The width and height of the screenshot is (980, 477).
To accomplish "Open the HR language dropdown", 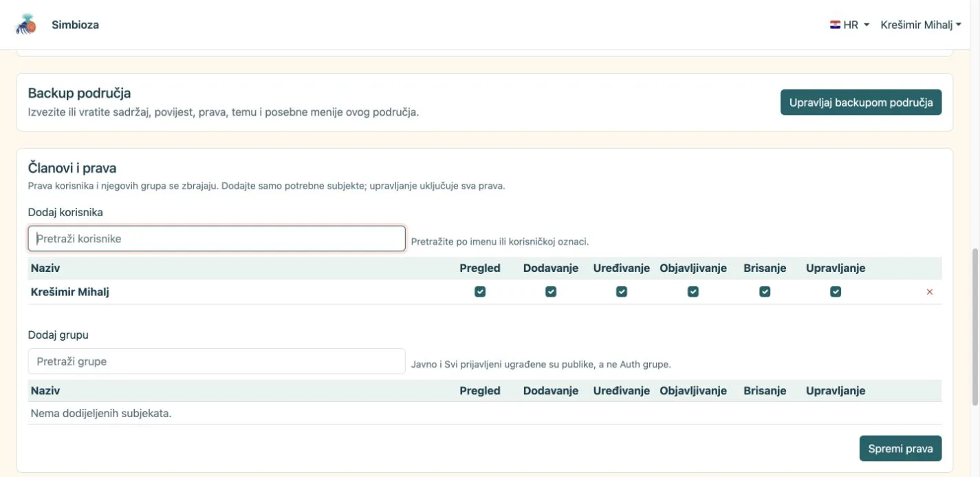I will click(850, 25).
